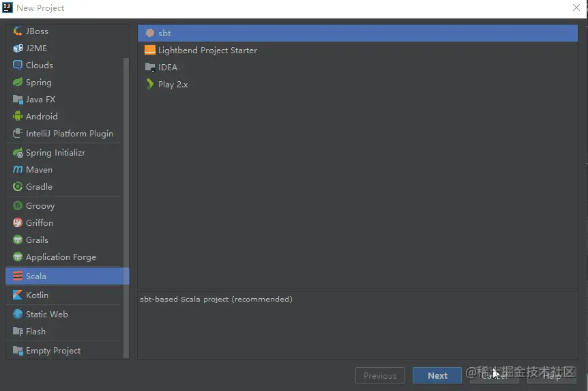588x391 pixels.
Task: Click the JBoss icon in project types
Action: [x=18, y=31]
